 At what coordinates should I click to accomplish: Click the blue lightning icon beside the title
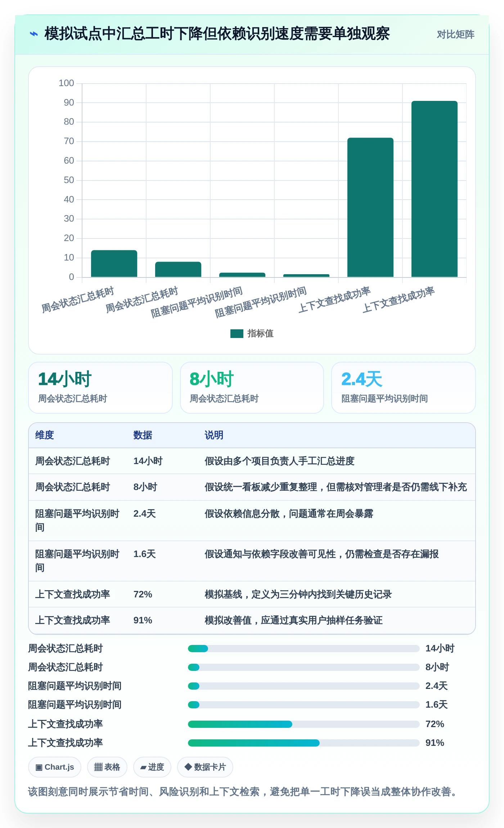coord(33,34)
